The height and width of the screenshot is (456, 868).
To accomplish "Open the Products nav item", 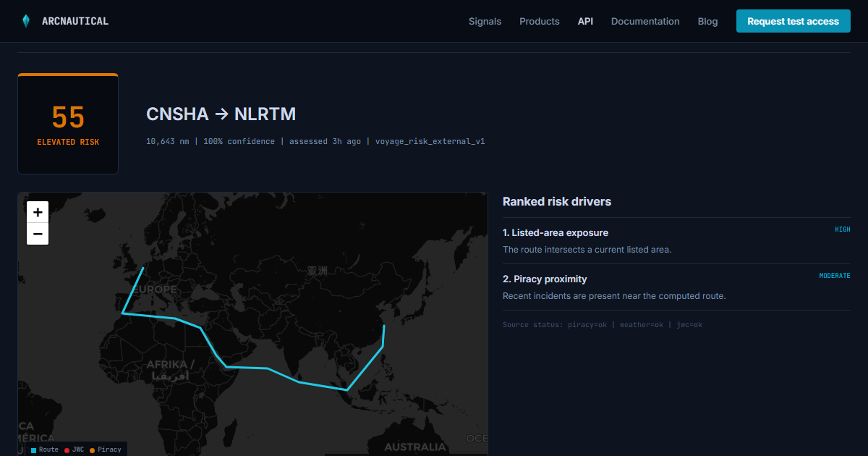I will tap(540, 21).
